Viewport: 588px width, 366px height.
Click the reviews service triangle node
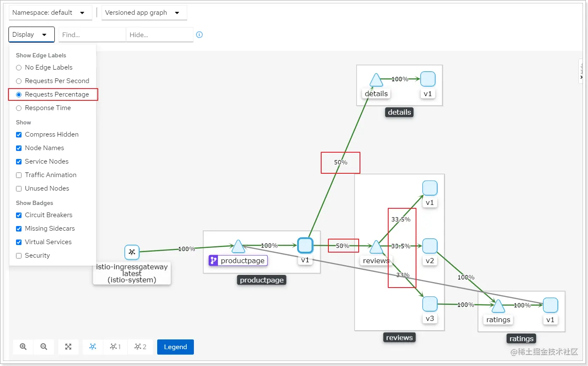point(376,247)
